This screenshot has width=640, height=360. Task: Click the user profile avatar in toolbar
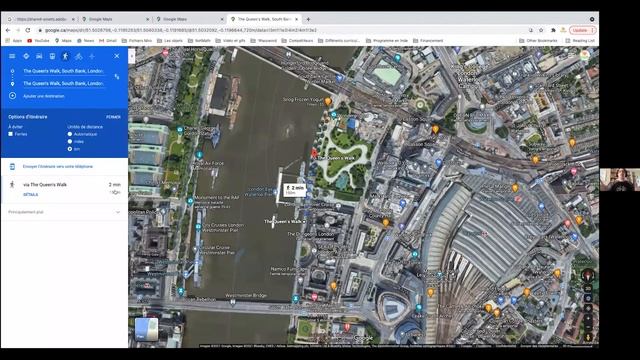(x=563, y=30)
